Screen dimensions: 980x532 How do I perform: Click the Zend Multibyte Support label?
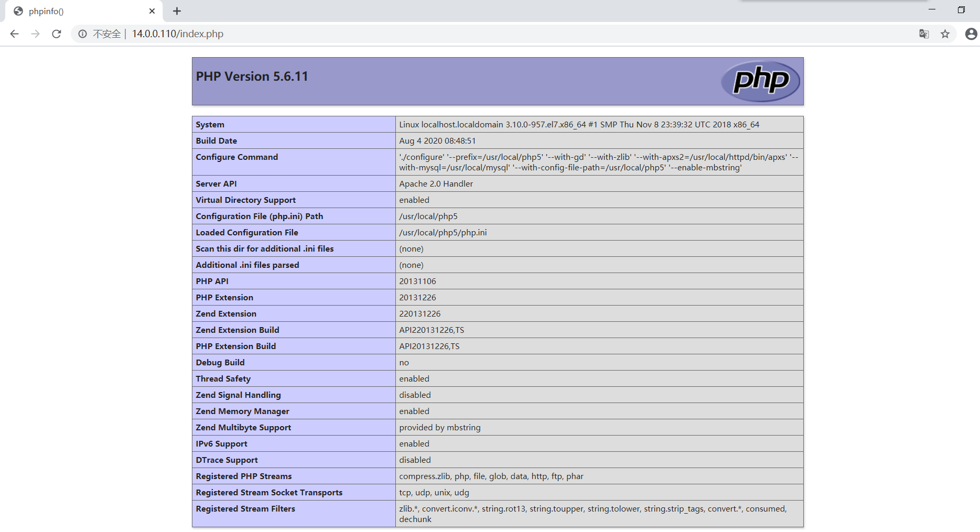(243, 428)
